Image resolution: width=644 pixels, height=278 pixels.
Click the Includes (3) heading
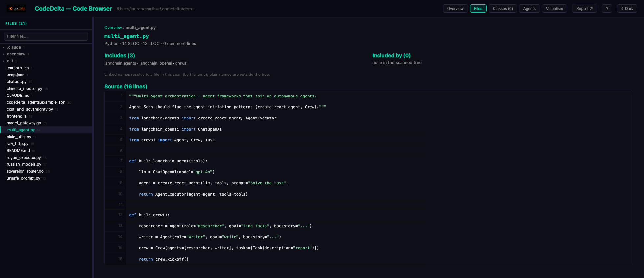click(120, 56)
